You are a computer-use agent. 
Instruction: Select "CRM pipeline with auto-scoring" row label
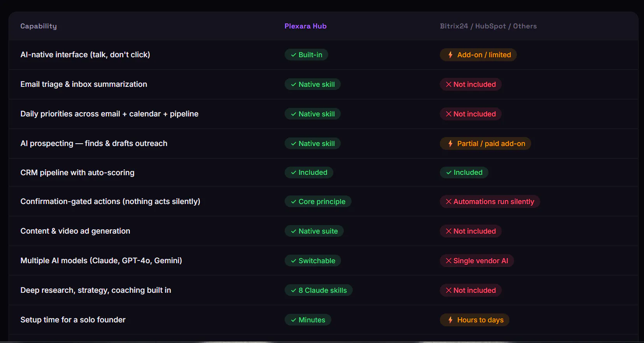click(x=77, y=172)
